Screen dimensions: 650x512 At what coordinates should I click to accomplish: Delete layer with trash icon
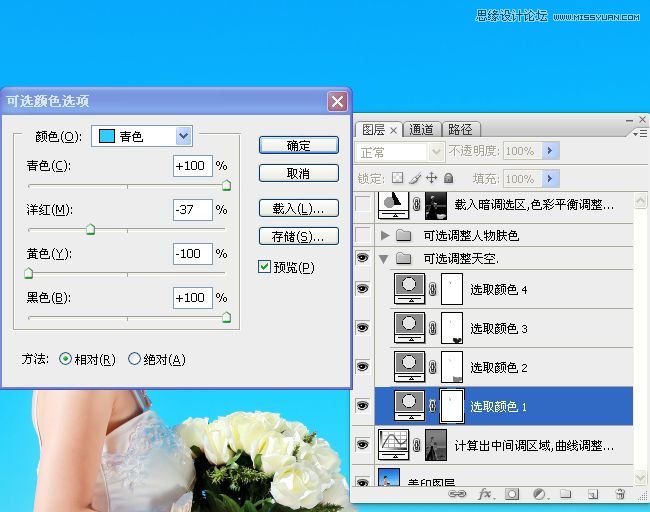click(620, 494)
